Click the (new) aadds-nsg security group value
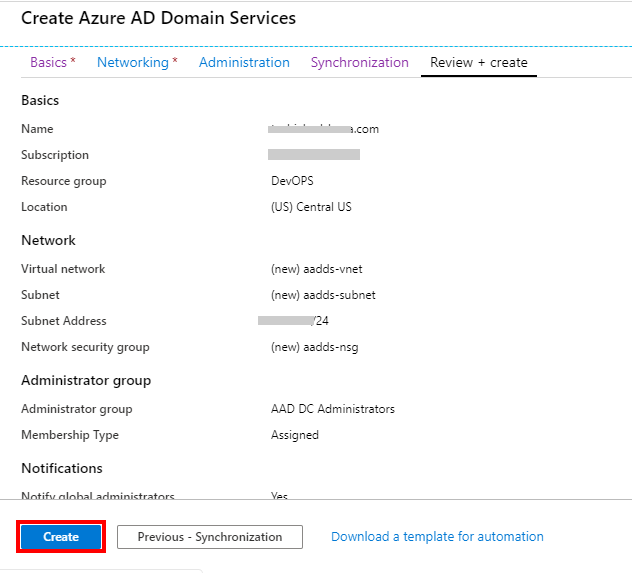Viewport: 632px width, 573px height. coord(314,347)
